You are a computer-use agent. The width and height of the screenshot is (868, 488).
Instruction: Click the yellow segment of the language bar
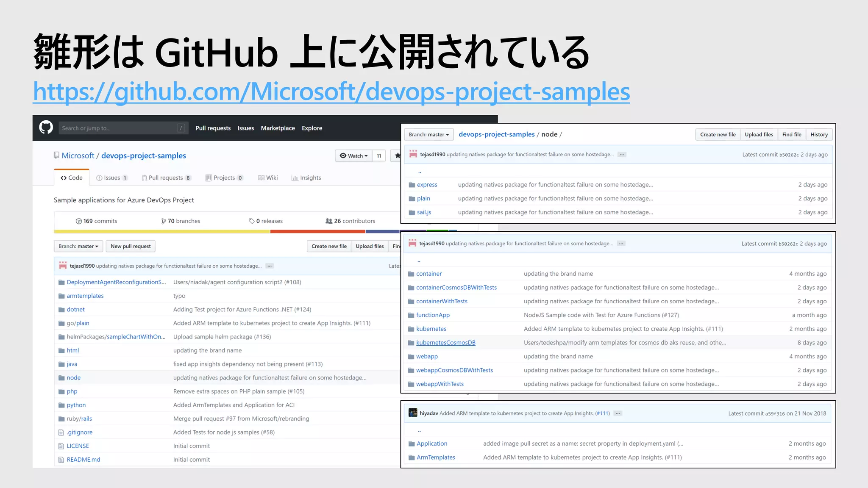[x=161, y=232]
